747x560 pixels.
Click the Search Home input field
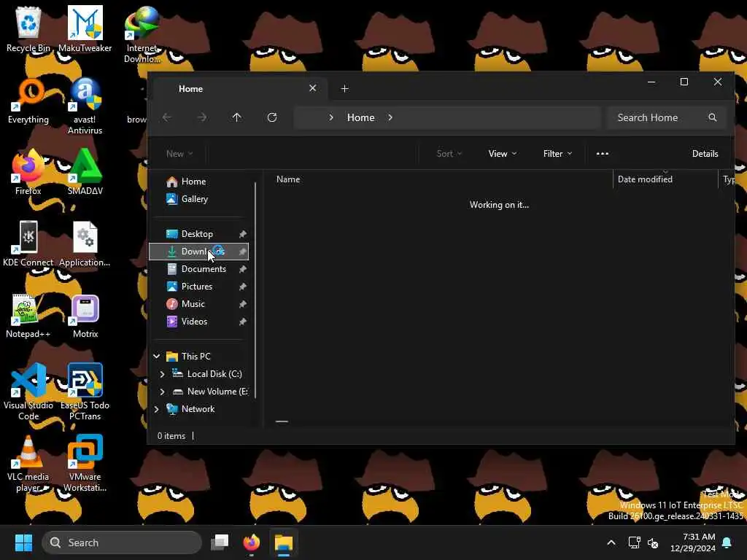pyautogui.click(x=667, y=117)
